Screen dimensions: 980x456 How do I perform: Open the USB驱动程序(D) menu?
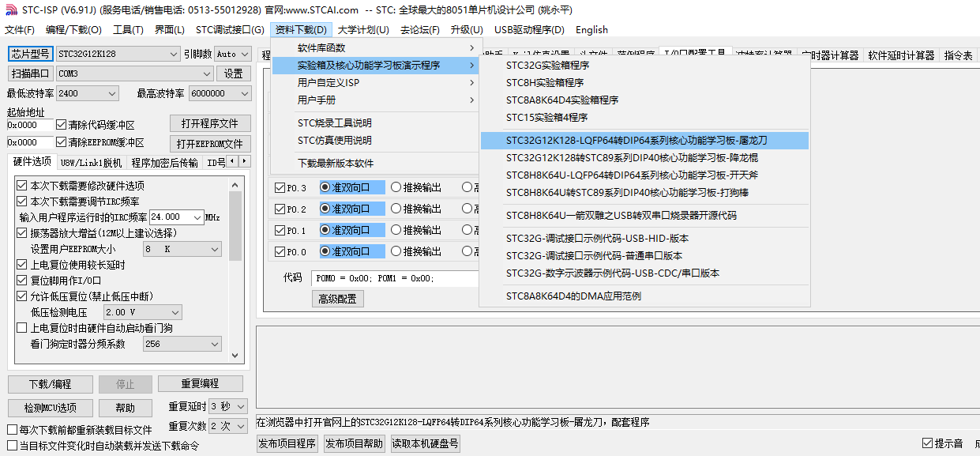(529, 30)
